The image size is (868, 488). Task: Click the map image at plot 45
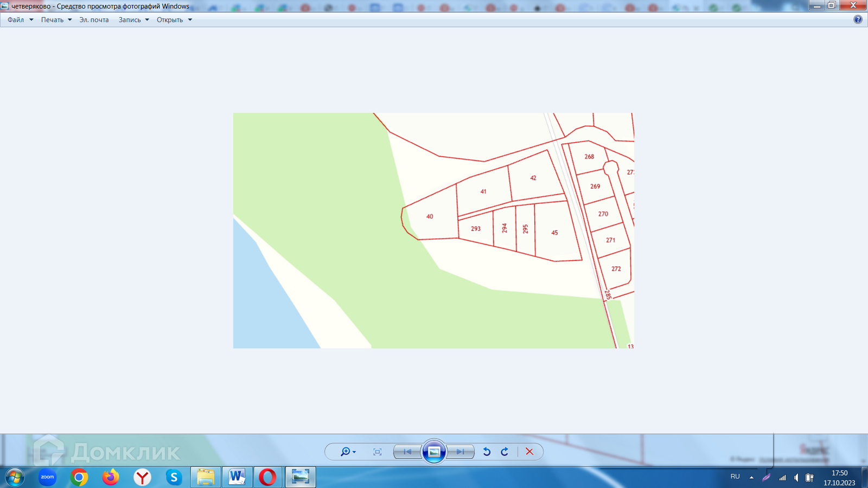tap(554, 233)
